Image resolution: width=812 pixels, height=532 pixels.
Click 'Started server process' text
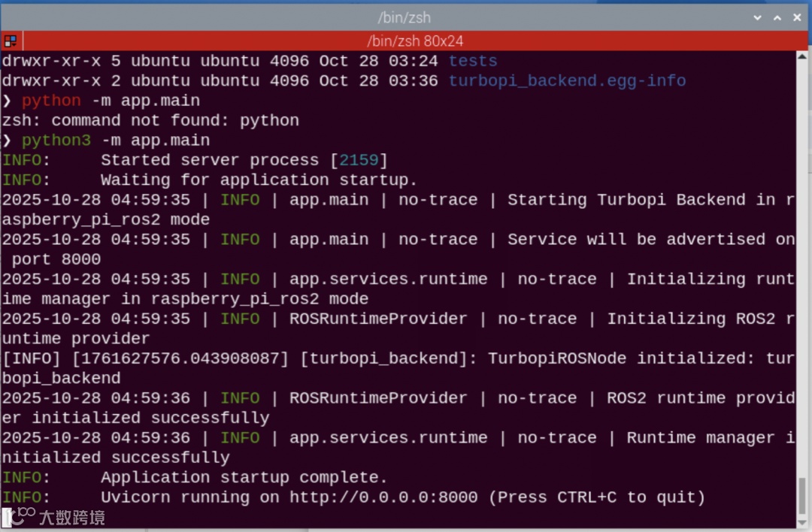tap(210, 160)
